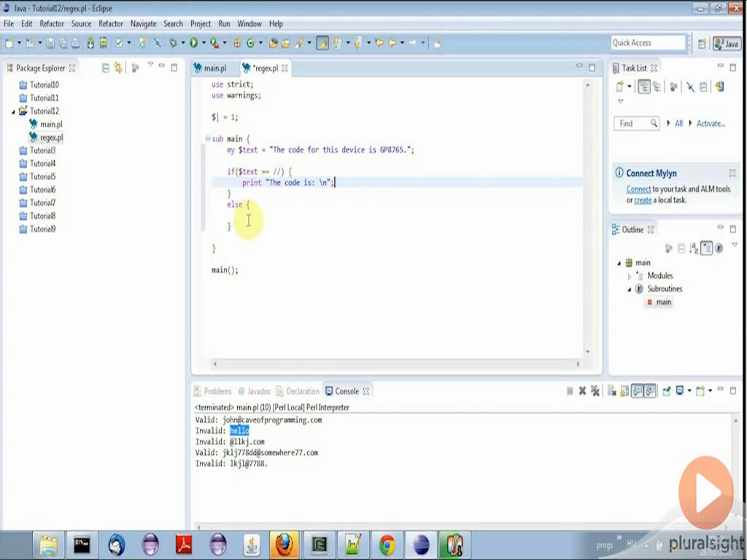Click Last Edit Location arrow icon
The image size is (747, 560).
point(379,43)
